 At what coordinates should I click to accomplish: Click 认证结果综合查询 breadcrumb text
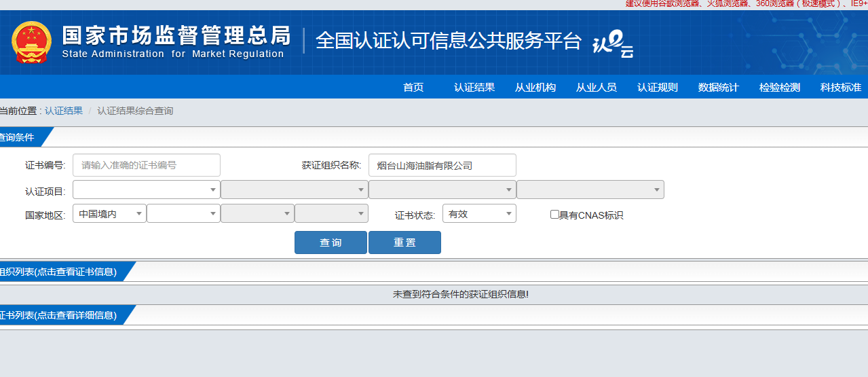click(x=135, y=111)
